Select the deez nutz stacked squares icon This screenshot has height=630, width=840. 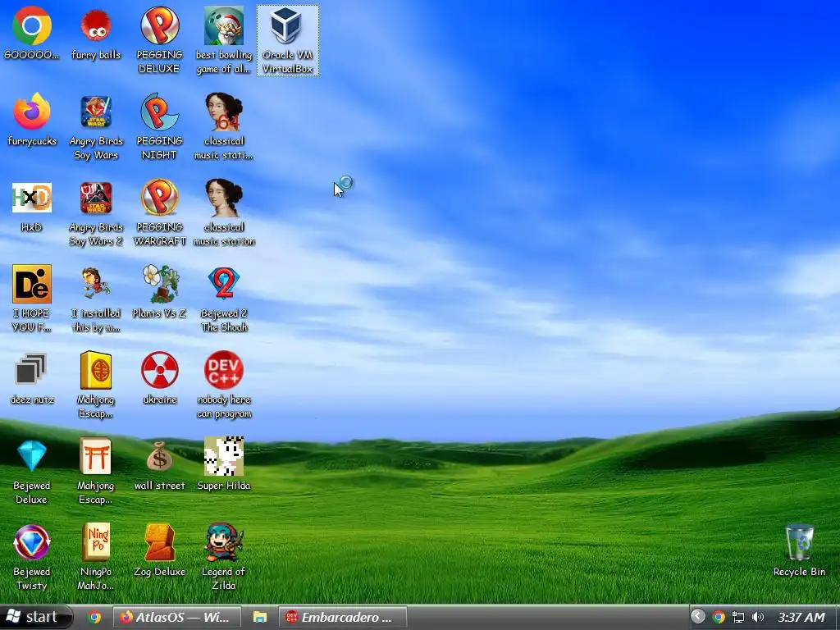[x=30, y=369]
